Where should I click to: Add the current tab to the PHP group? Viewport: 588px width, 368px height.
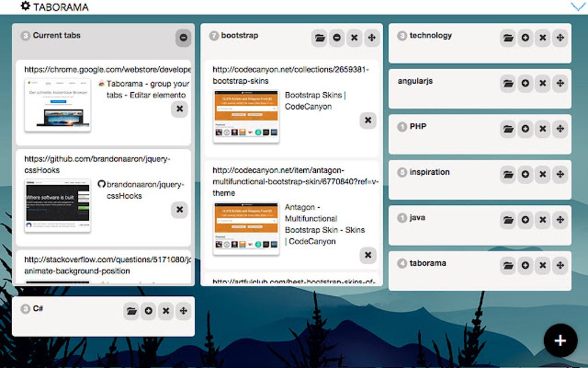click(x=525, y=129)
